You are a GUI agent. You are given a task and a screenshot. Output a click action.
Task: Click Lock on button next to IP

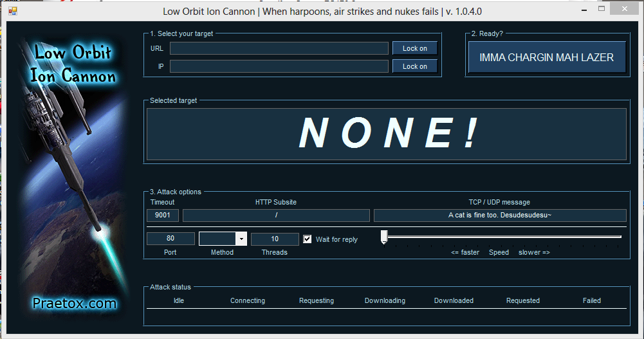pos(415,66)
